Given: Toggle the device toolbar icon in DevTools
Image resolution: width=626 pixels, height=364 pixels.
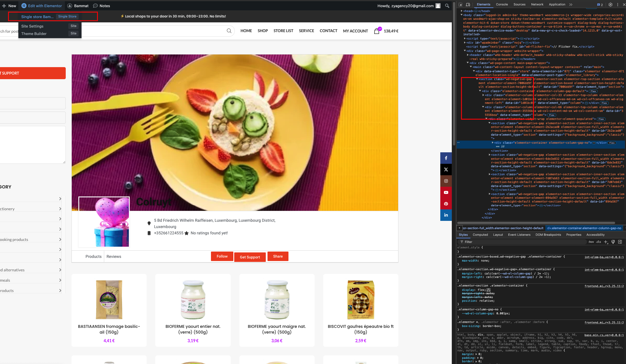Looking at the screenshot, I should pyautogui.click(x=468, y=5).
